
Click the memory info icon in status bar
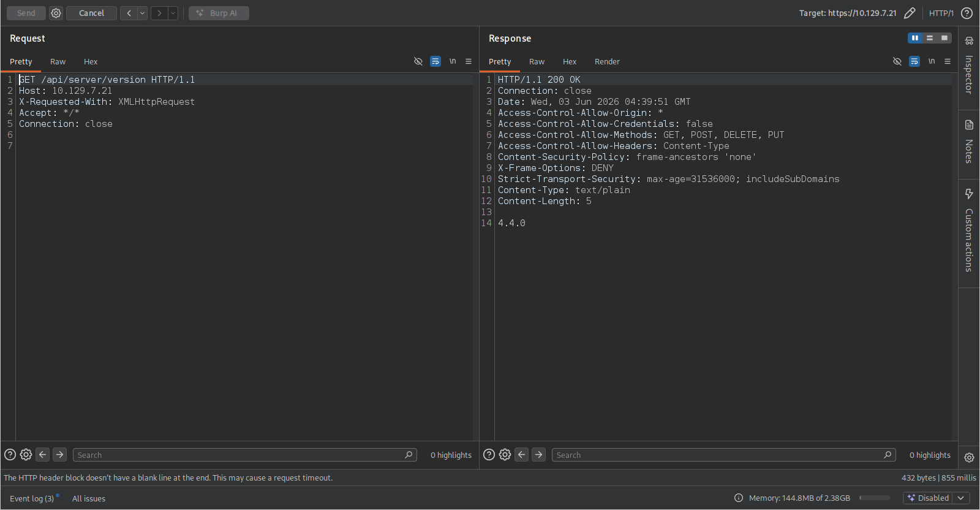pos(739,498)
